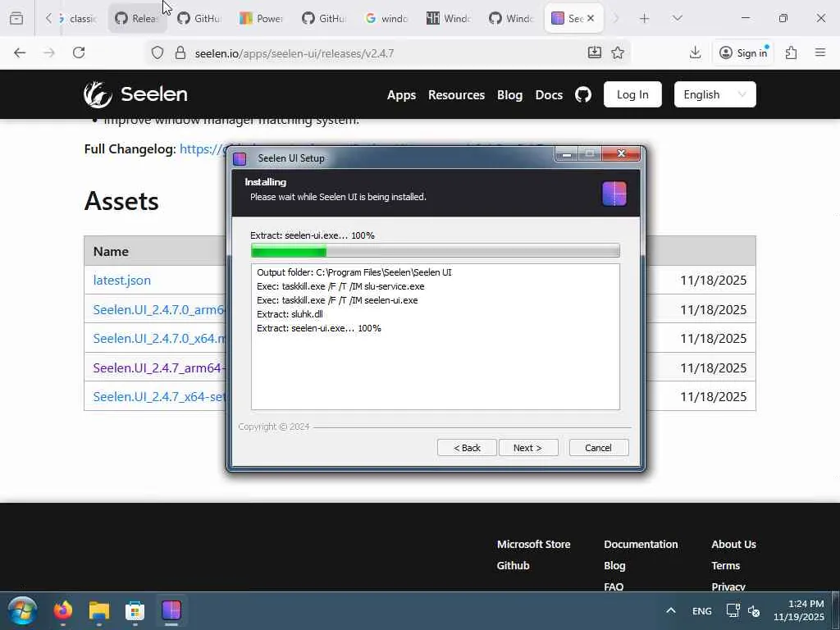Screen dimensions: 840x630
Task: Expand the list all tabs dropdown
Action: pyautogui.click(x=677, y=18)
